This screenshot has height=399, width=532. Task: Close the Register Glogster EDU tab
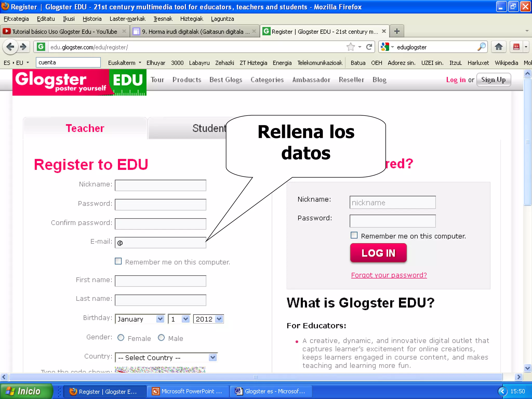(x=384, y=31)
